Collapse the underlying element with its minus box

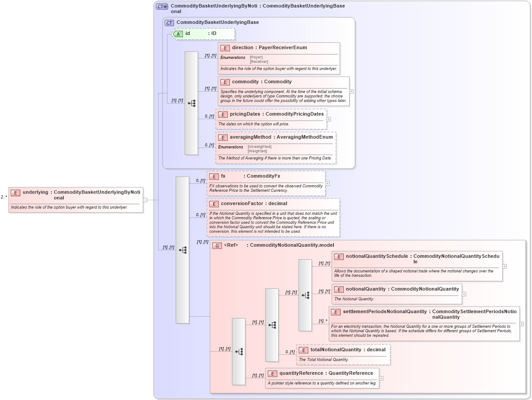coord(145,200)
